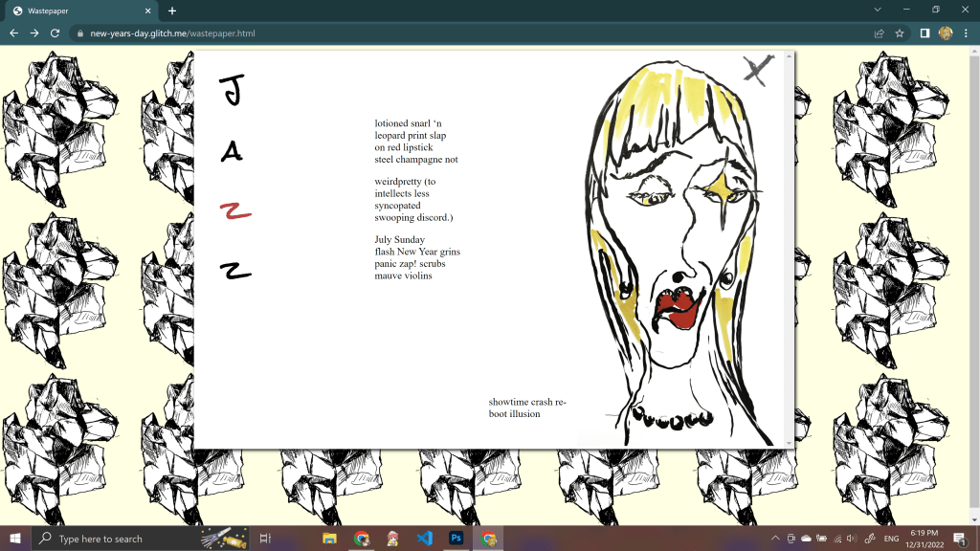
Task: Switch to the Wastepaper tab
Action: pos(81,11)
